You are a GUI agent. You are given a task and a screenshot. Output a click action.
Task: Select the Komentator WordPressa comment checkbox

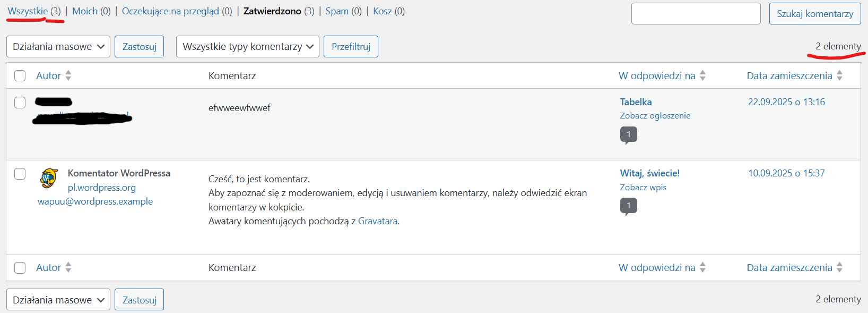pyautogui.click(x=20, y=174)
